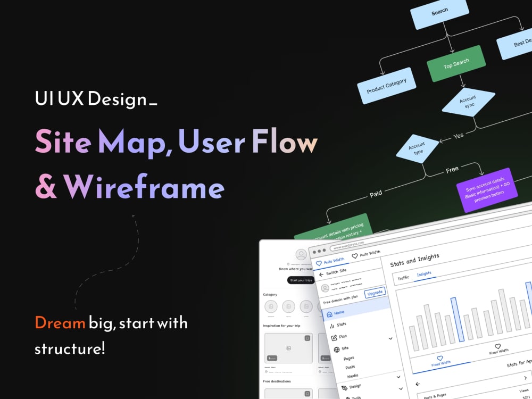This screenshot has height=399, width=532.
Task: Select the second Category circle in the mobile wireframe
Action: click(288, 306)
